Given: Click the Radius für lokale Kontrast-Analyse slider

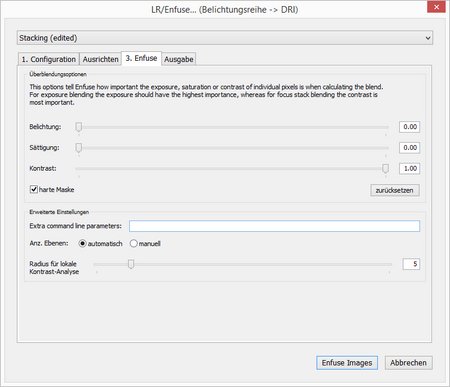Looking at the screenshot, I should click(x=243, y=264).
